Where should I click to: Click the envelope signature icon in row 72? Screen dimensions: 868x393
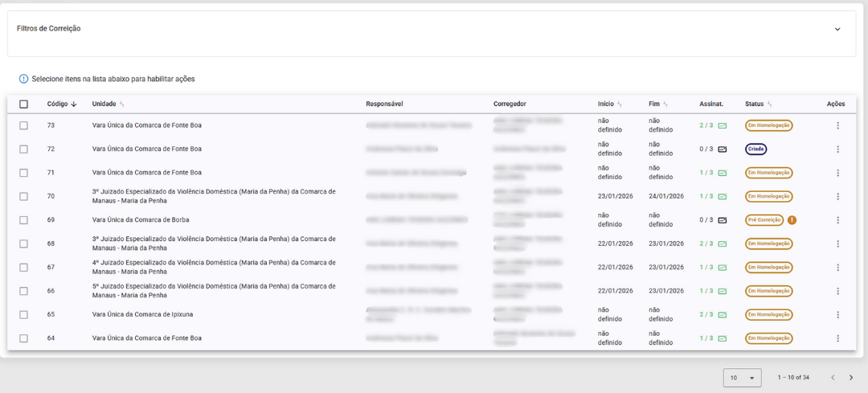[x=722, y=149]
